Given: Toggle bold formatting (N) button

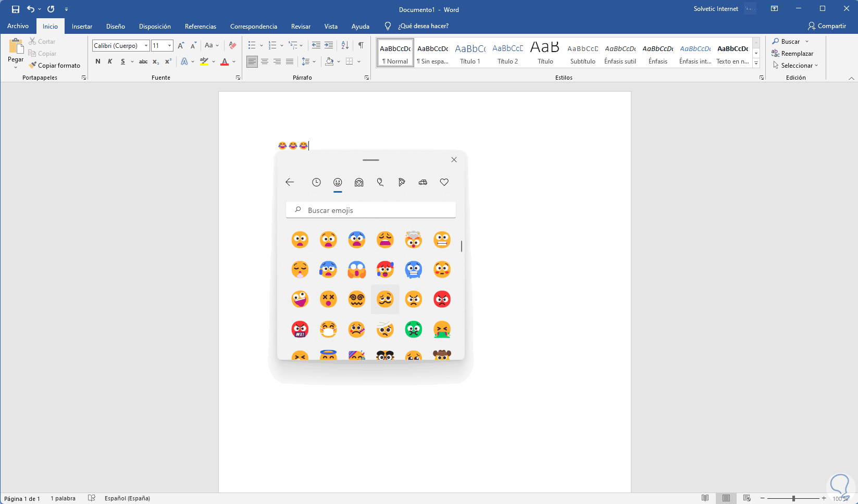Looking at the screenshot, I should pos(98,61).
